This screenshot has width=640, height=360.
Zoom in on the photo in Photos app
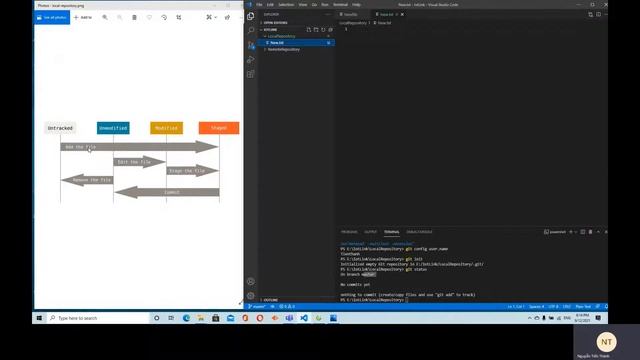point(105,18)
